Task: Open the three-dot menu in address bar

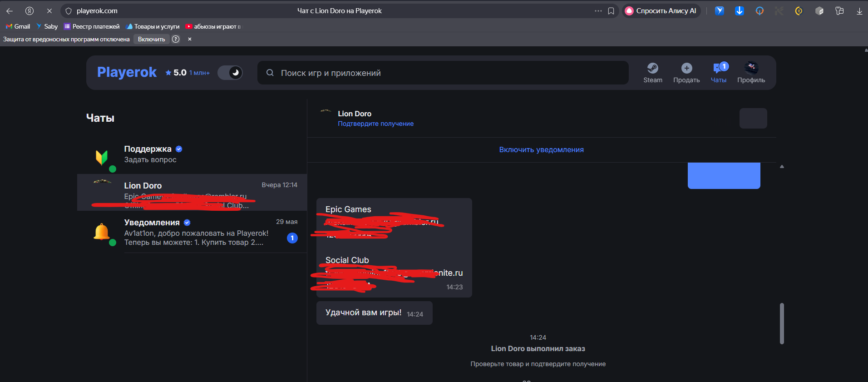Action: [x=598, y=11]
